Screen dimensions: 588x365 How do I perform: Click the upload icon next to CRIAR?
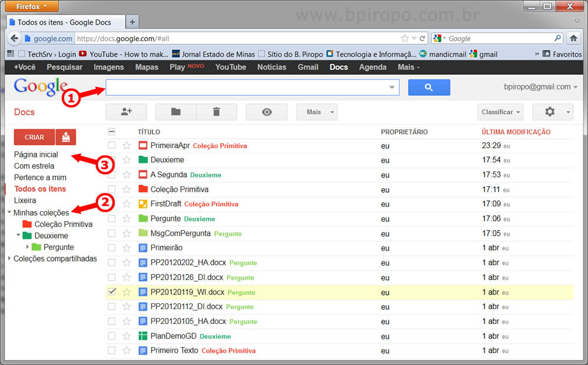point(66,137)
